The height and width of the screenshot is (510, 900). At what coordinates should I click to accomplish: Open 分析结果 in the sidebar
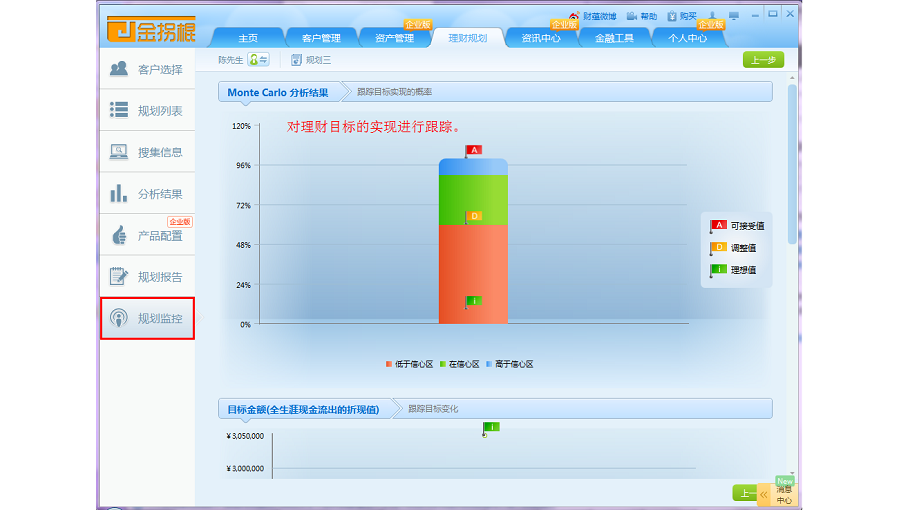pos(147,194)
